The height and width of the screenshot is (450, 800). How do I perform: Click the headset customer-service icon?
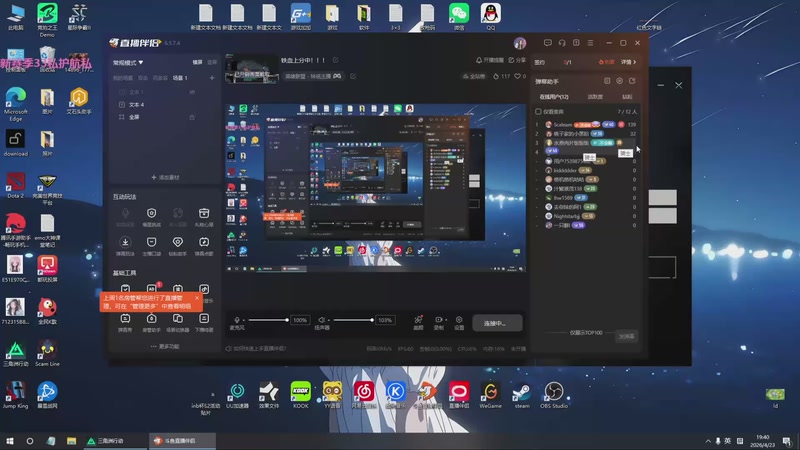pos(562,43)
